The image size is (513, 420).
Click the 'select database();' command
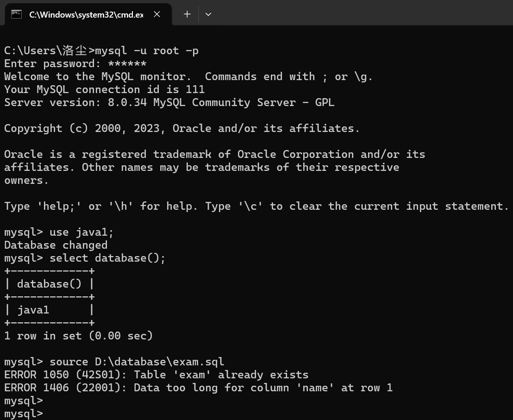[107, 258]
